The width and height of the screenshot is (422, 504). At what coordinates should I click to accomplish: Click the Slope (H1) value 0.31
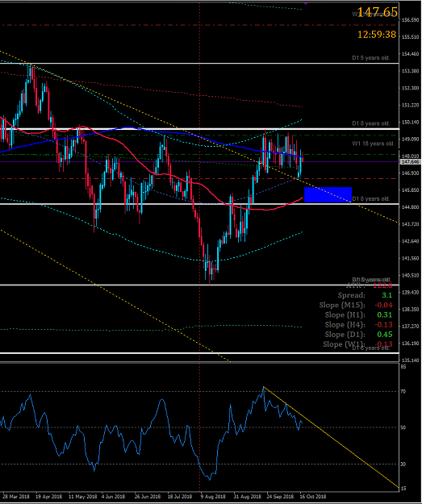pos(385,315)
